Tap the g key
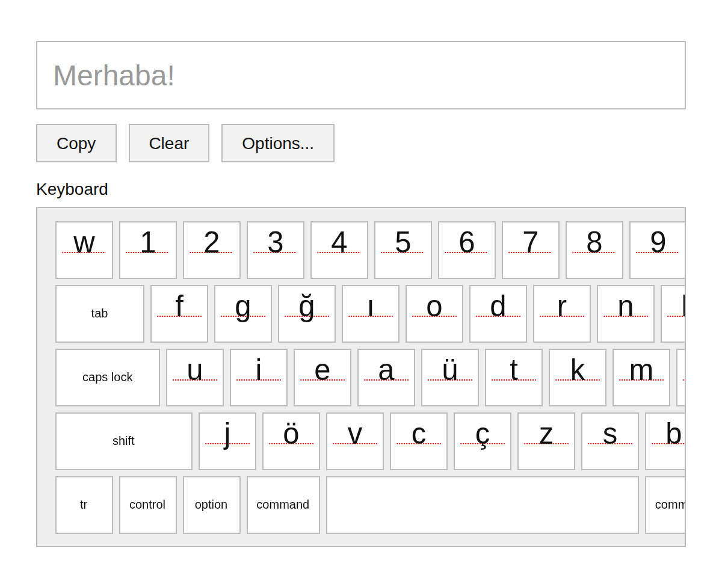Screen dimensions: 722x588 pyautogui.click(x=243, y=314)
